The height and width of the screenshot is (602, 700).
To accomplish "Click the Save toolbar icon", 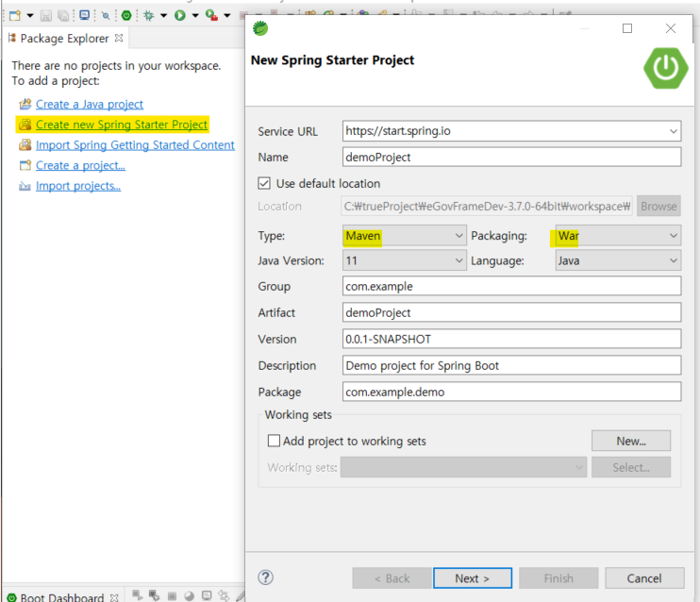I will pos(45,16).
